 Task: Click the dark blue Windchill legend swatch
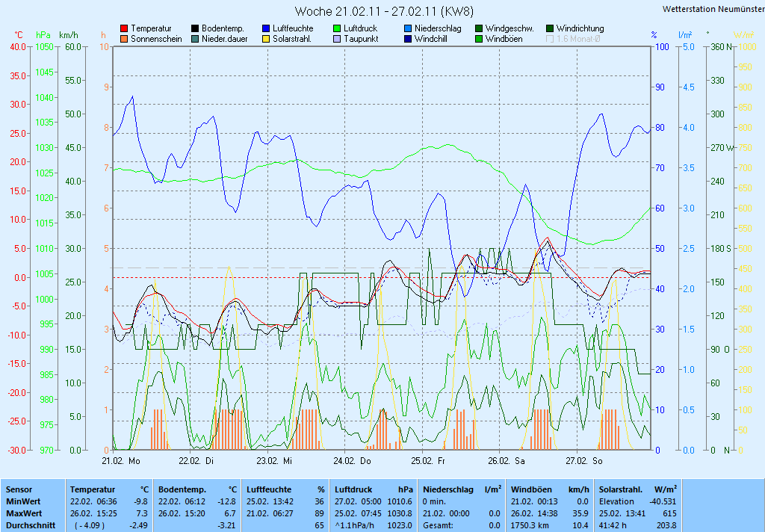coord(408,39)
